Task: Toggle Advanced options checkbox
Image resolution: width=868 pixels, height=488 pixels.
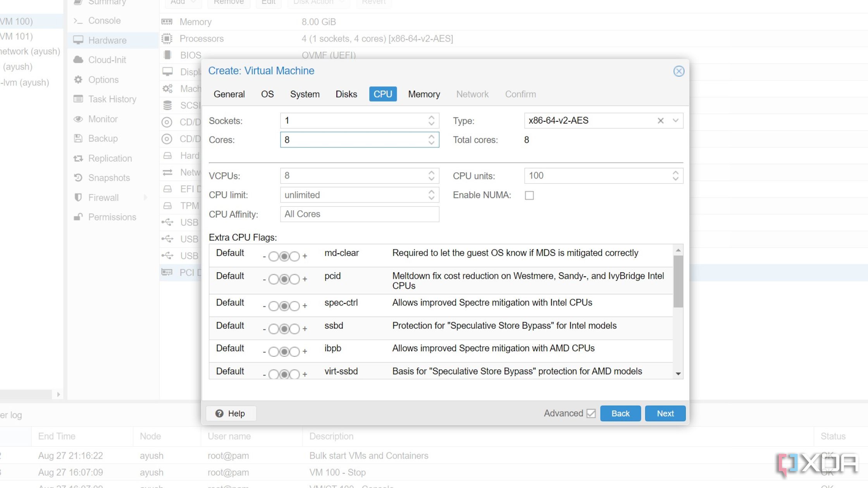Action: pyautogui.click(x=591, y=413)
